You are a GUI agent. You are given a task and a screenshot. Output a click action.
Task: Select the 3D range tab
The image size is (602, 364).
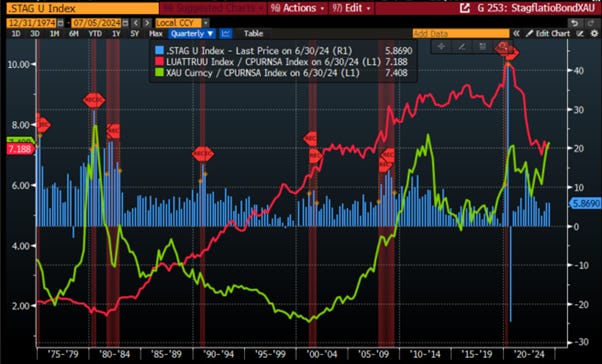click(35, 34)
